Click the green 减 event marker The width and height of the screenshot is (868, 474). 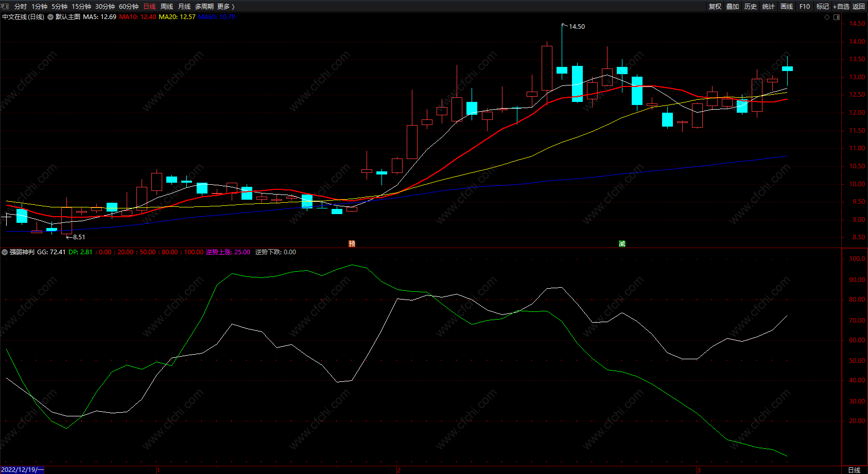coord(622,243)
